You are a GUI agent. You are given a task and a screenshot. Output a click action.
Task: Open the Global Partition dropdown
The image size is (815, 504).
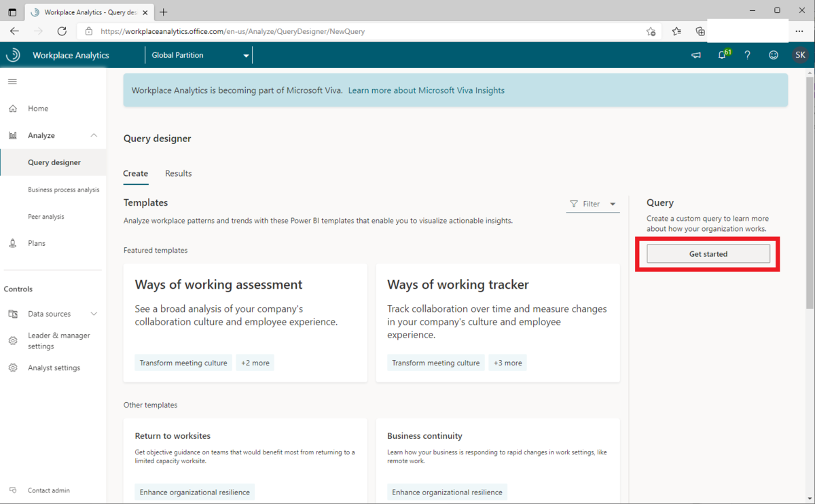pos(199,56)
